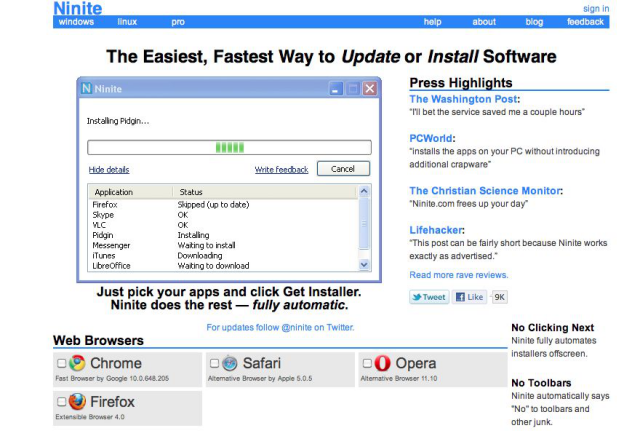
Task: Click the Ninite logo
Action: [78, 8]
